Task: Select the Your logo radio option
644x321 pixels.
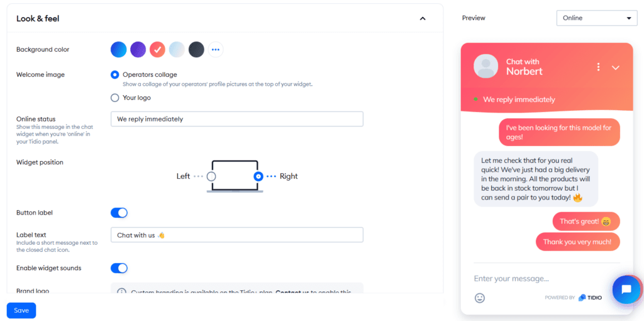Action: (x=114, y=98)
